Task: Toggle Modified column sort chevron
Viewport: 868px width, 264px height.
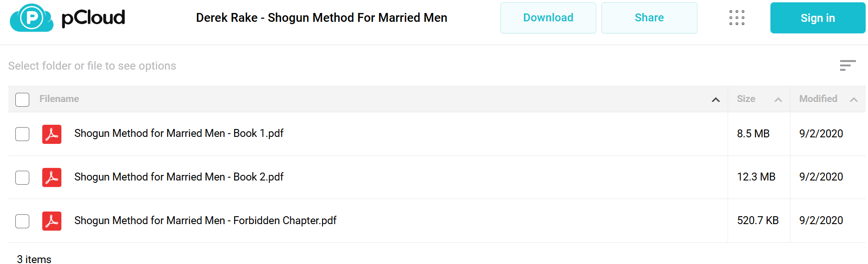Action: [854, 100]
